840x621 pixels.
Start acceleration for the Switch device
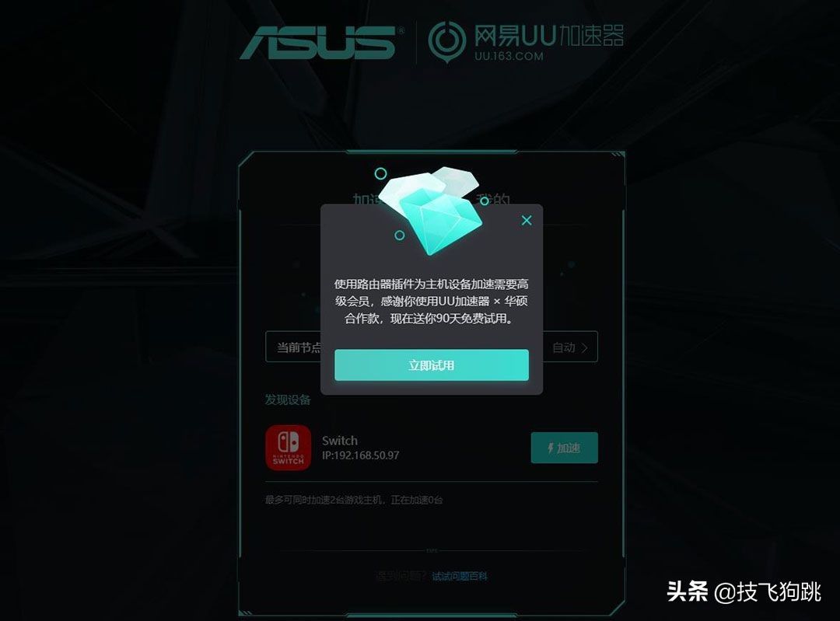click(564, 448)
